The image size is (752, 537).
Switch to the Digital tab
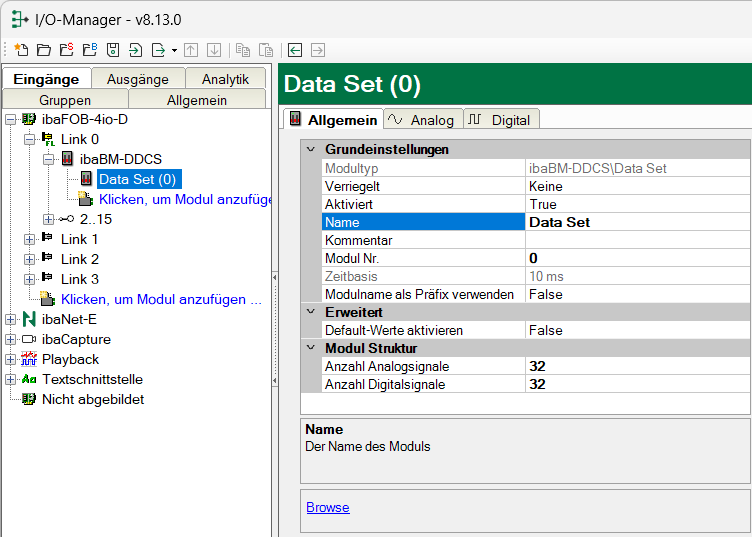point(501,120)
